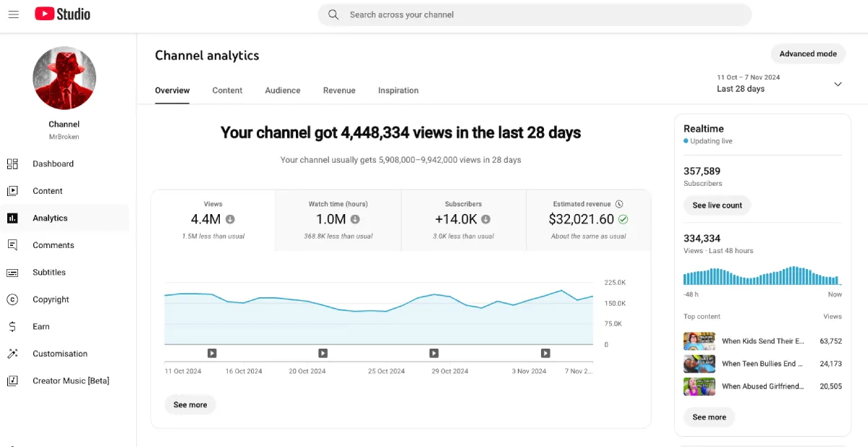Click the hamburger menu icon
The image size is (868, 447).
coord(13,14)
